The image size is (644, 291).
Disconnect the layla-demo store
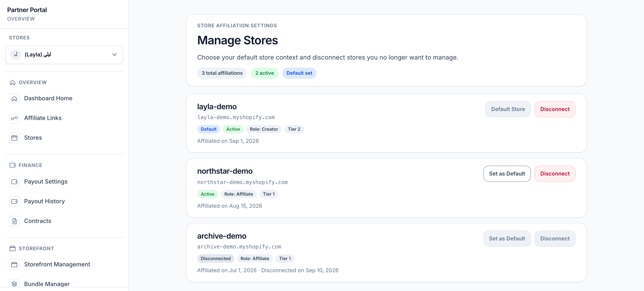pos(555,109)
